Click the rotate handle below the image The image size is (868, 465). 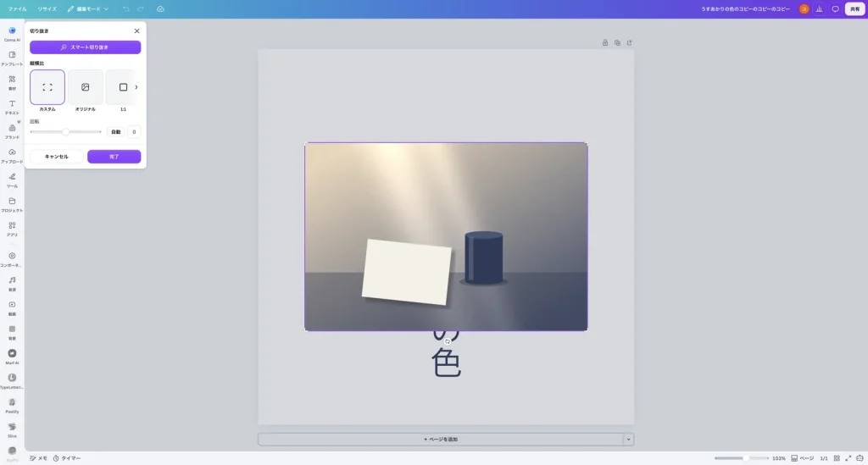tap(448, 341)
